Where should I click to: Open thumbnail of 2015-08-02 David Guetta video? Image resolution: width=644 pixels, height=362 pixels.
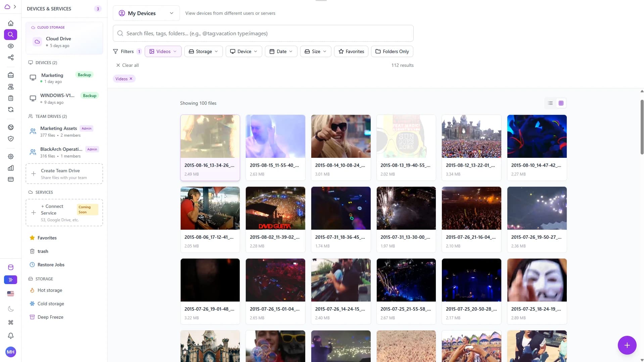click(275, 208)
